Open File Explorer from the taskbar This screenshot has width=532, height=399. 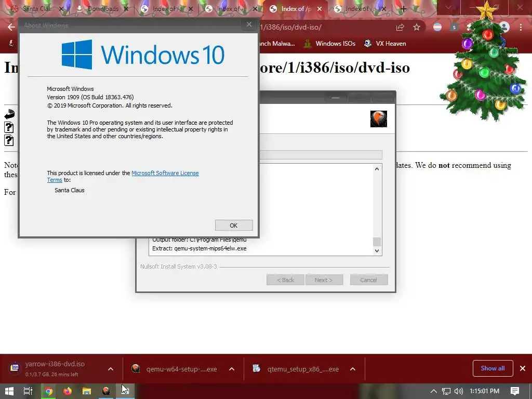pos(87,391)
